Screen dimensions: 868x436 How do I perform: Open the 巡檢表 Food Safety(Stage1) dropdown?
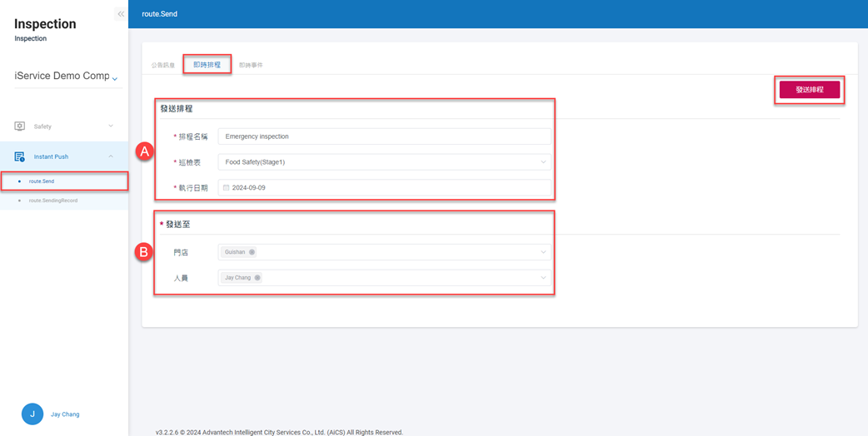(x=385, y=162)
